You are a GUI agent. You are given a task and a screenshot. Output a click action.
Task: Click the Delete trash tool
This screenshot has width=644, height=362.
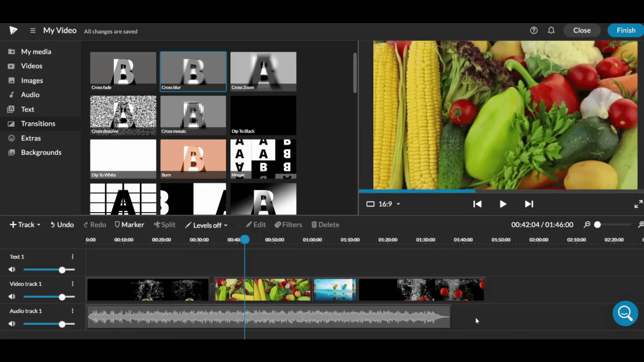pos(325,225)
